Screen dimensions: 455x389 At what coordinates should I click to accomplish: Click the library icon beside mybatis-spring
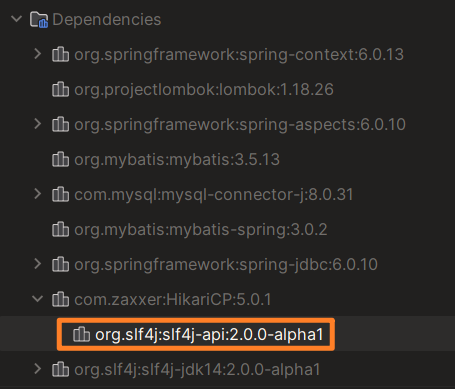[x=61, y=229]
